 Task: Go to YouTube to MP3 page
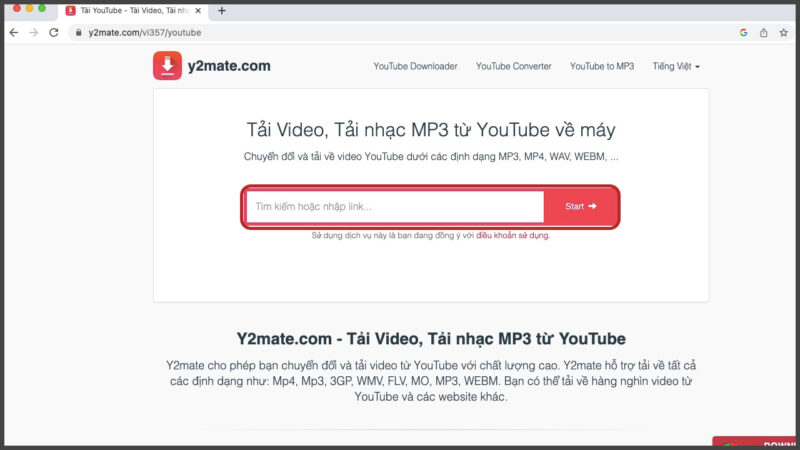[x=602, y=66]
